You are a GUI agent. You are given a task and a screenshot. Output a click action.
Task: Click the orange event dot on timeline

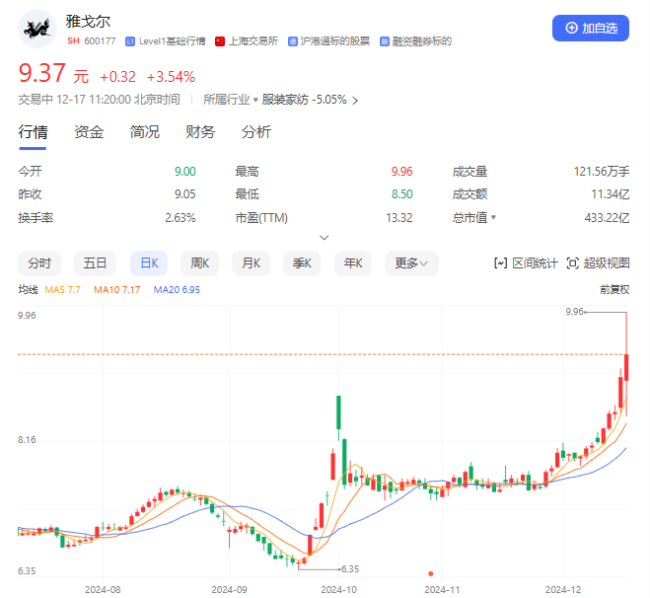click(x=431, y=574)
